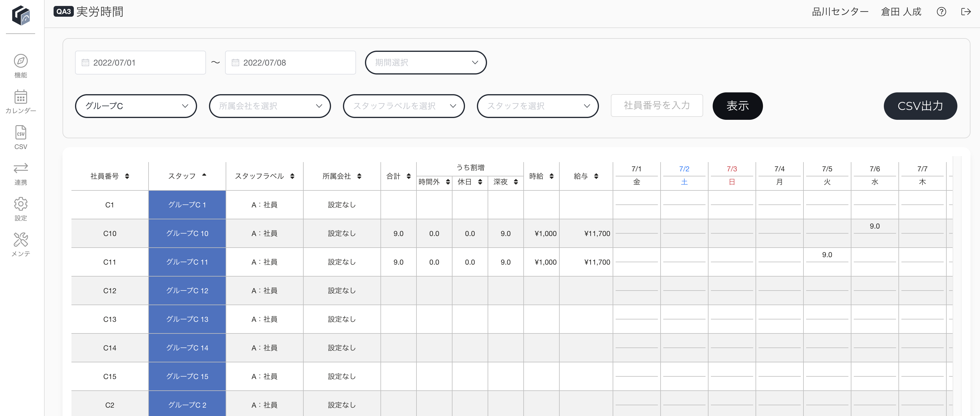Open the 期間選択 dropdown
980x416 pixels.
(x=426, y=63)
